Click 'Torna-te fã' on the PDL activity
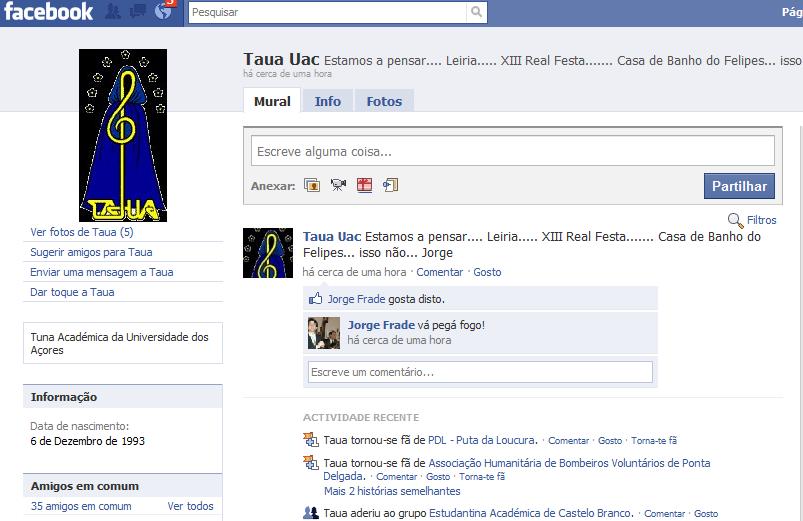The width and height of the screenshot is (803, 521). pyautogui.click(x=654, y=441)
